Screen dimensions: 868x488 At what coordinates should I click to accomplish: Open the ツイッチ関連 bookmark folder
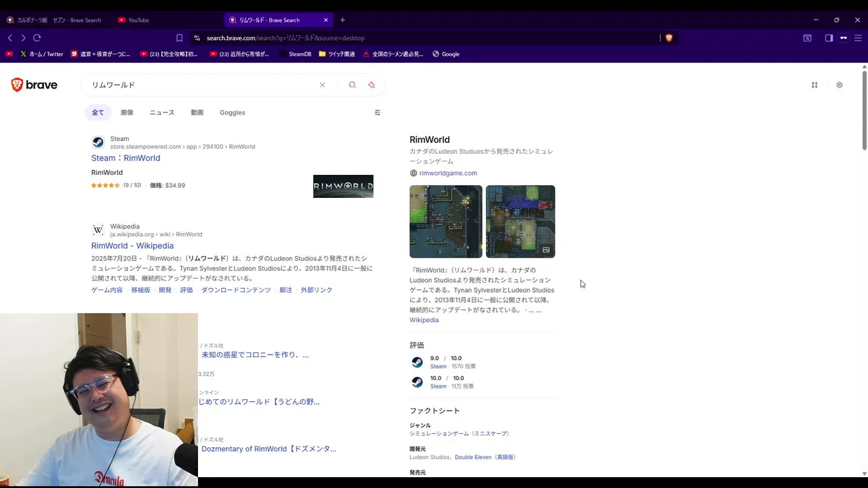coord(337,54)
